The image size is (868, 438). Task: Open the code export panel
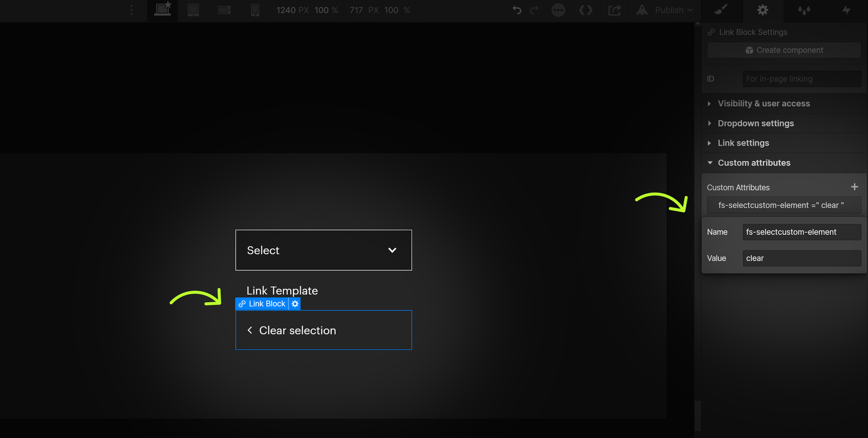point(585,10)
